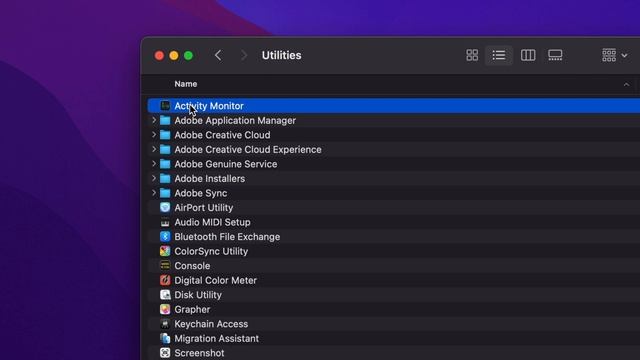This screenshot has height=360, width=640.
Task: Click Adobe Creative Cloud Experience folder icon
Action: [x=165, y=149]
